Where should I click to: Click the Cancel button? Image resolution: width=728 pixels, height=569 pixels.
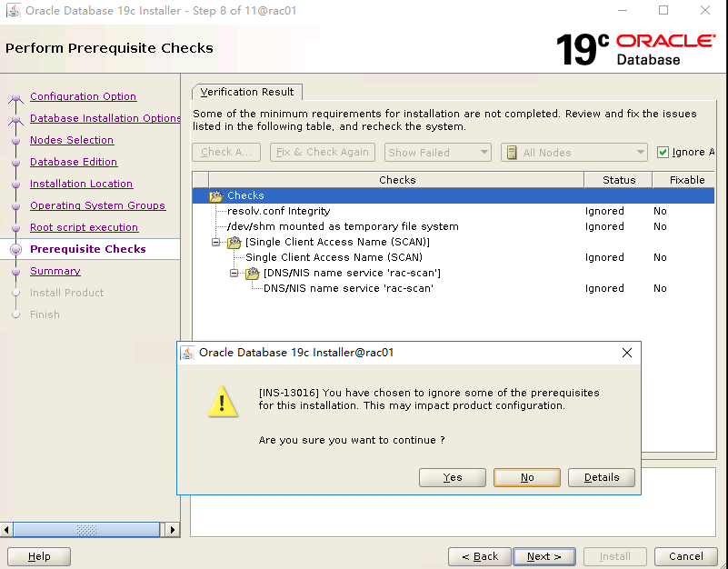[x=686, y=556]
